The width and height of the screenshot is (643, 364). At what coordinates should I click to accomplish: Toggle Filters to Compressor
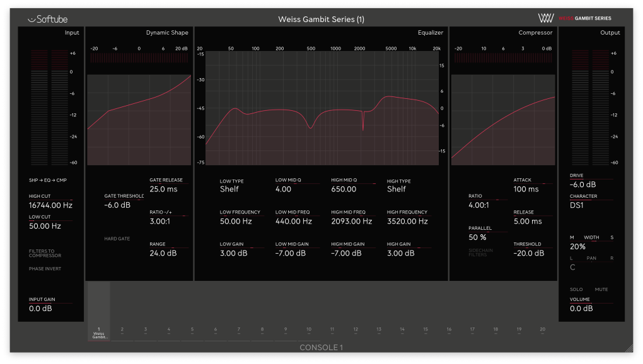pos(45,253)
